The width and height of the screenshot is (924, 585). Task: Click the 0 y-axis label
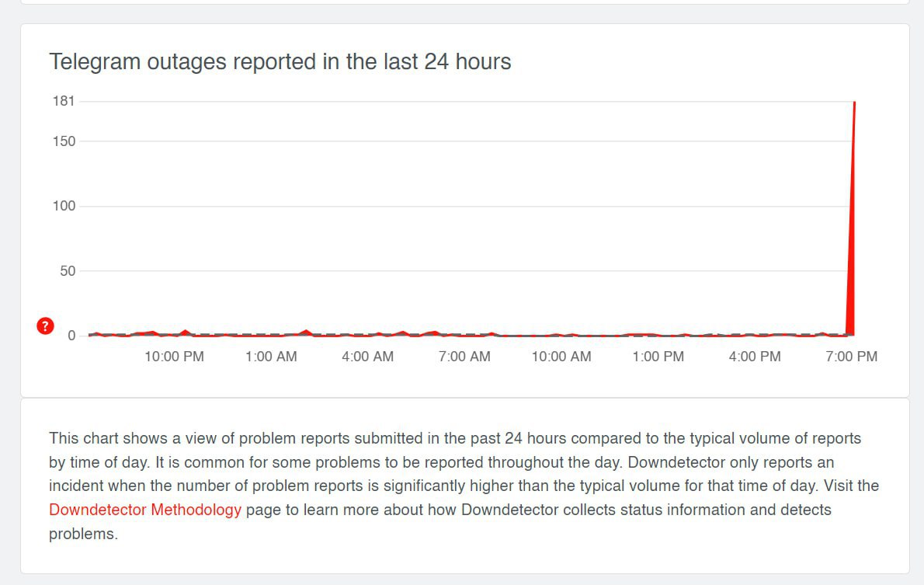[71, 336]
